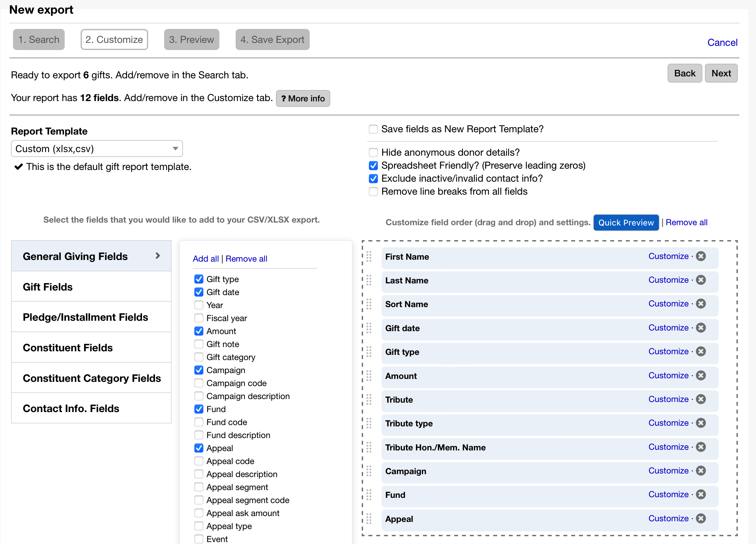Remove the Sort Name field
Image resolution: width=756 pixels, height=544 pixels.
pos(701,304)
